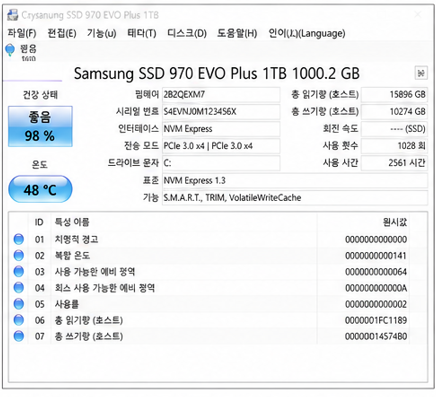The height and width of the screenshot is (397, 436).
Task: Click the status circle for attribute 02
Action: [x=19, y=256]
